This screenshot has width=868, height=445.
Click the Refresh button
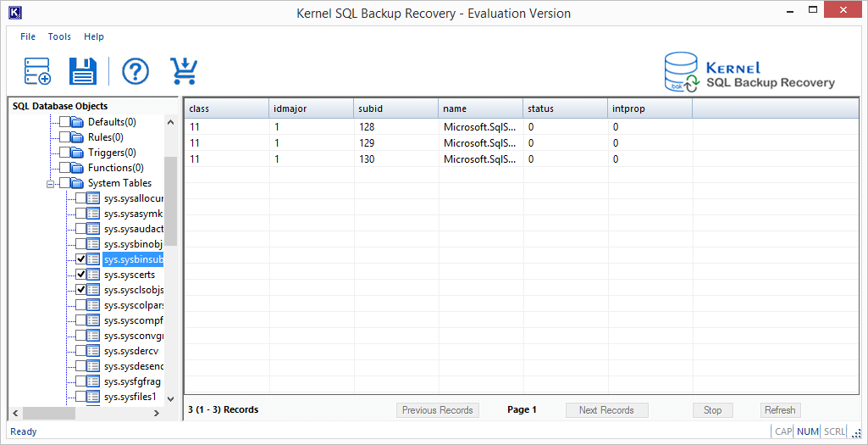tap(780, 410)
